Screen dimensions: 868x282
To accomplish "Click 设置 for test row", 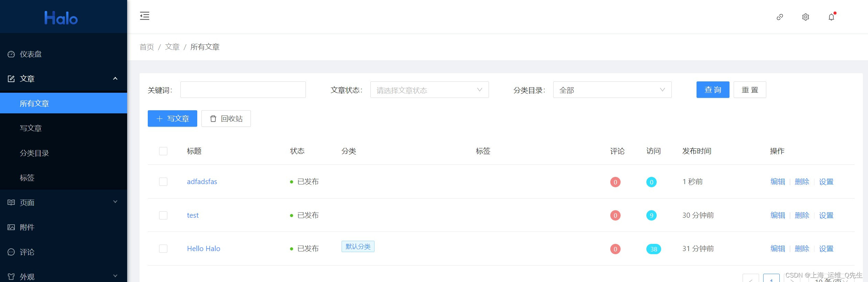I will click(826, 215).
